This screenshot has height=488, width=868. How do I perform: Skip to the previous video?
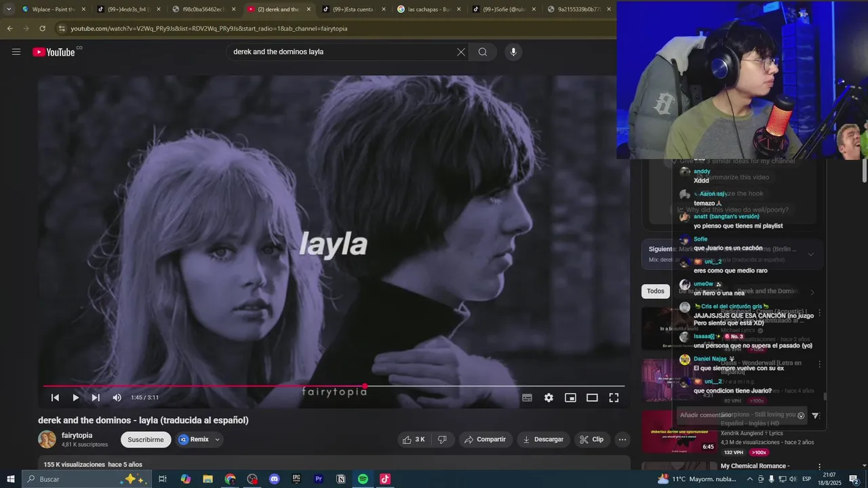click(55, 398)
